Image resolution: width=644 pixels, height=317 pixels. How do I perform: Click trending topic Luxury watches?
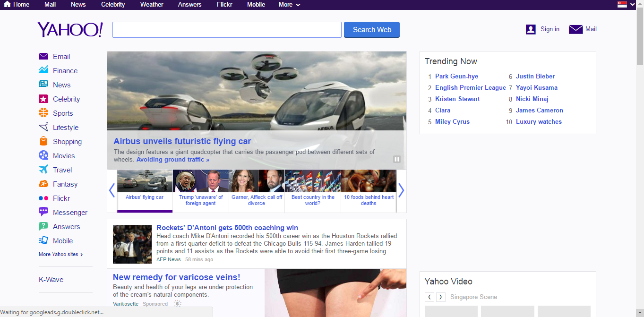tap(539, 121)
